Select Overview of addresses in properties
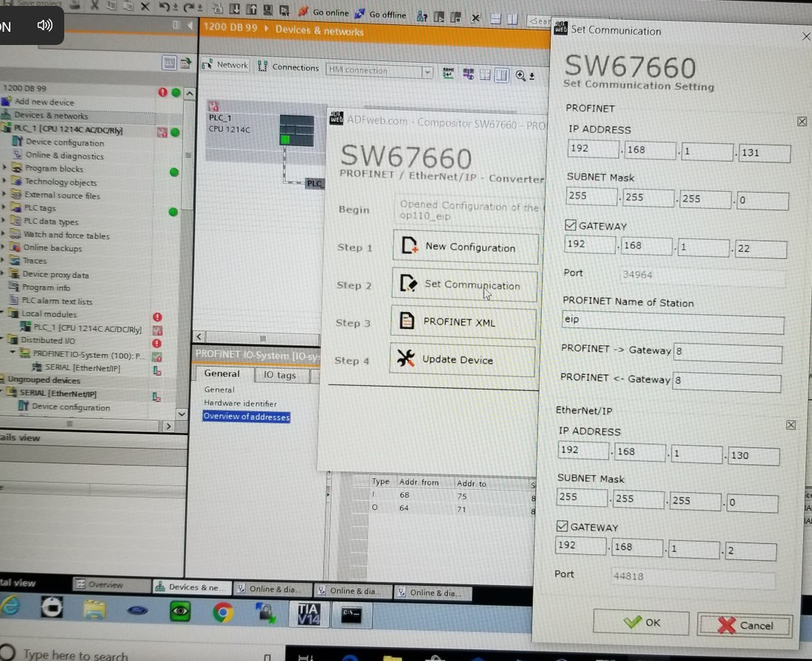 (247, 417)
